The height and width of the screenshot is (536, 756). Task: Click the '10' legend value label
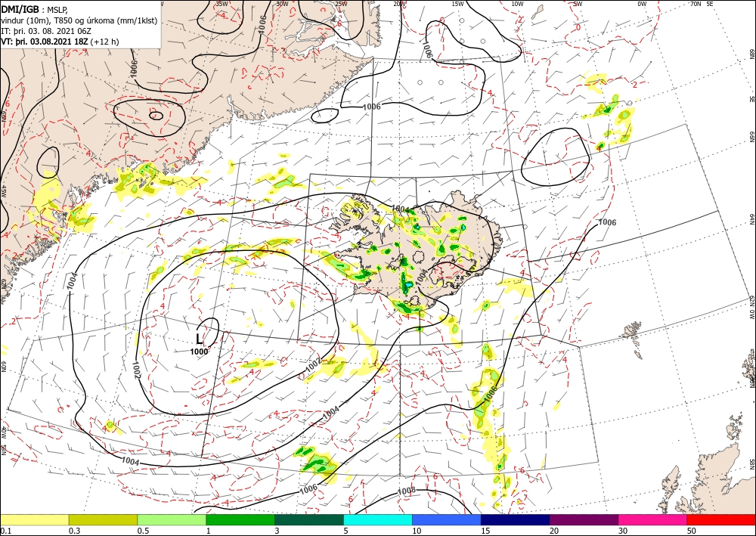[x=417, y=531]
